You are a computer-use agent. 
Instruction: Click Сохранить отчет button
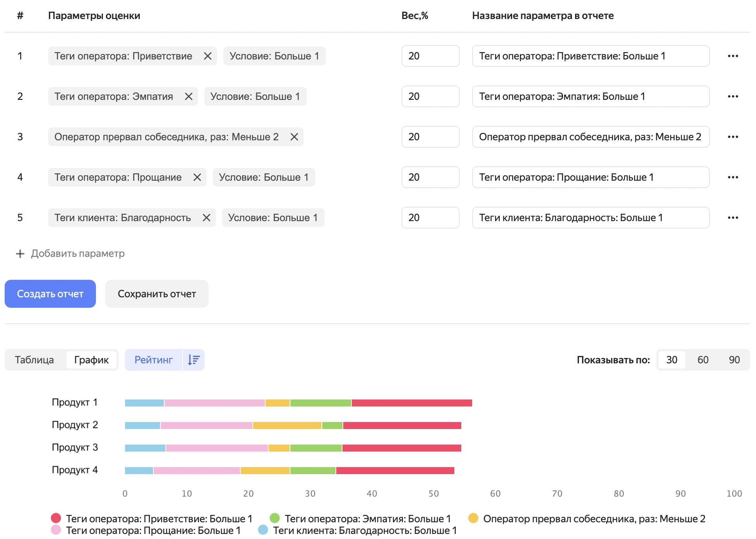(x=156, y=294)
